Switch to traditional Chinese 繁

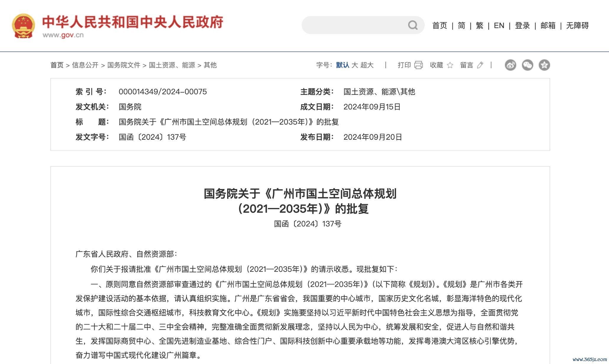(x=479, y=25)
